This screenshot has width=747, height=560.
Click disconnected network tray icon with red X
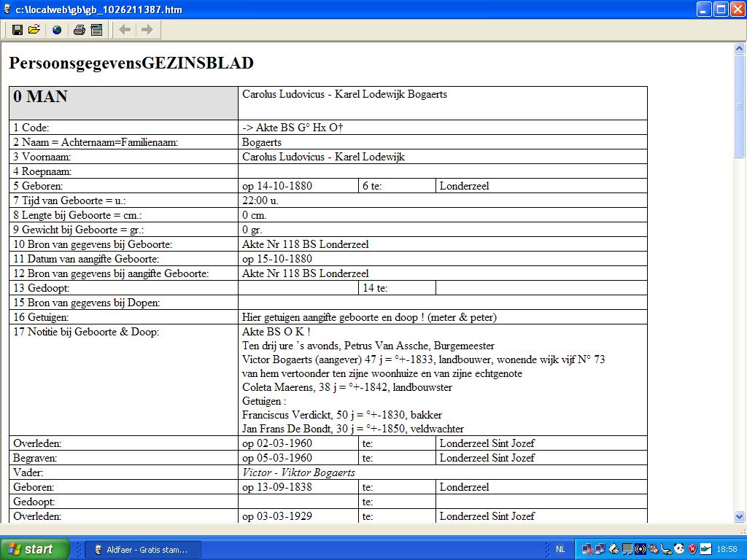(x=587, y=550)
